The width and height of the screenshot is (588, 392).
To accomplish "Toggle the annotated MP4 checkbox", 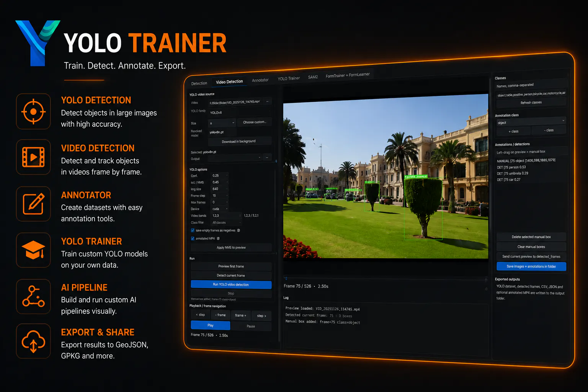I will click(x=193, y=238).
